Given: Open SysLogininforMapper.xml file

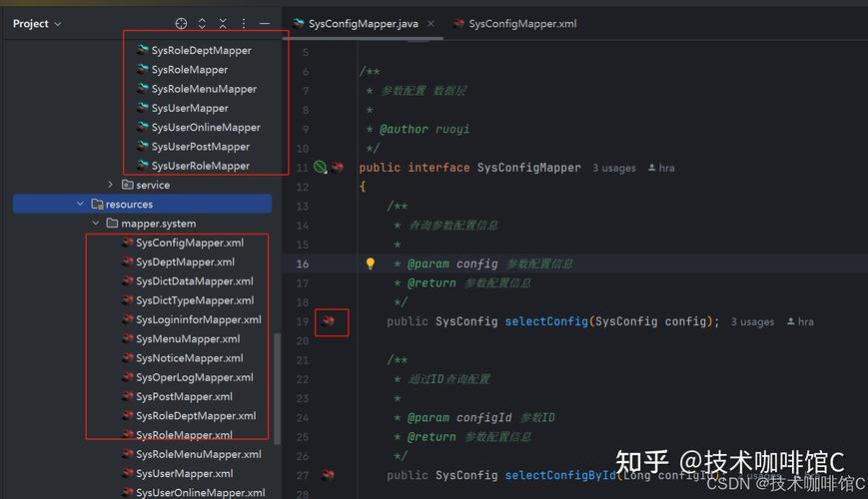Looking at the screenshot, I should 198,319.
